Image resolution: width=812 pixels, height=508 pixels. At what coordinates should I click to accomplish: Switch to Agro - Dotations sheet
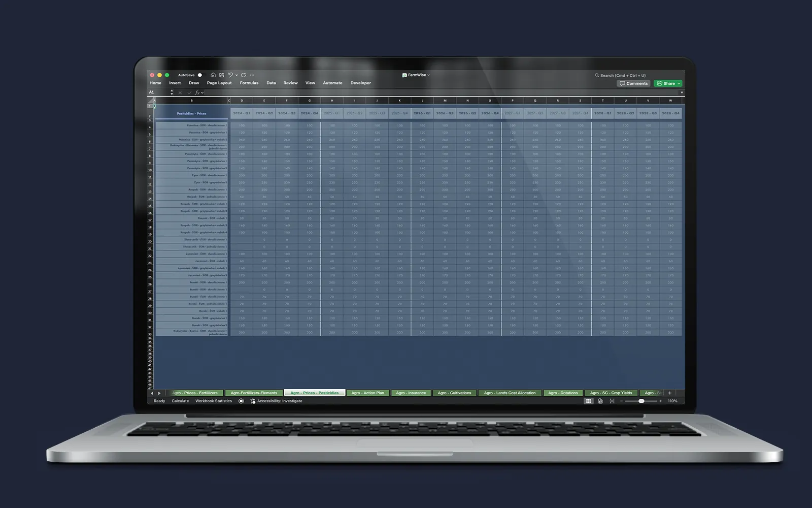point(563,393)
